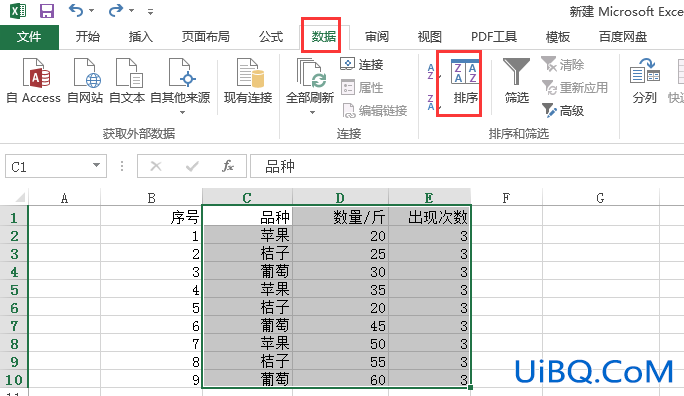This screenshot has height=396, width=684.
Task: Open the 文件 (File) tab
Action: (x=29, y=37)
